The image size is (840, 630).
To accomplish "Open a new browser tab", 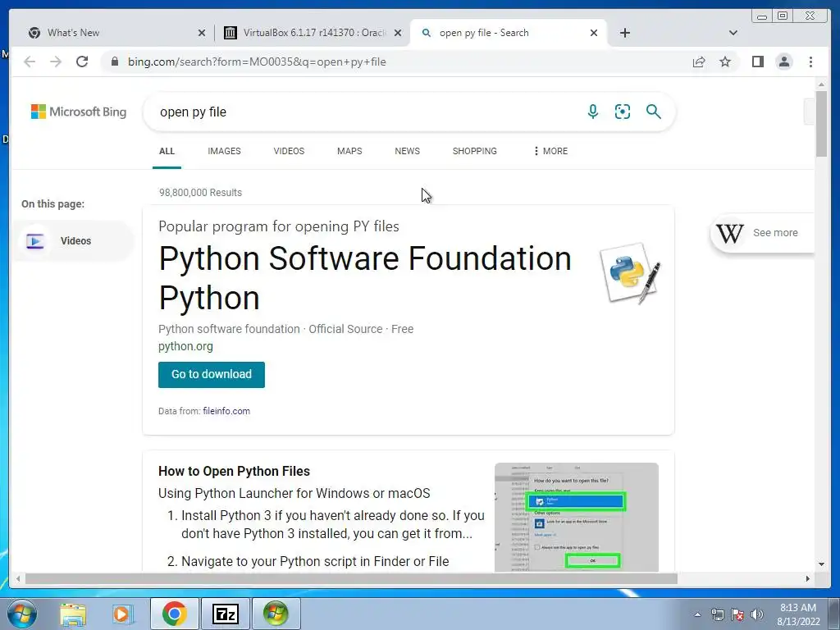I will click(x=624, y=33).
